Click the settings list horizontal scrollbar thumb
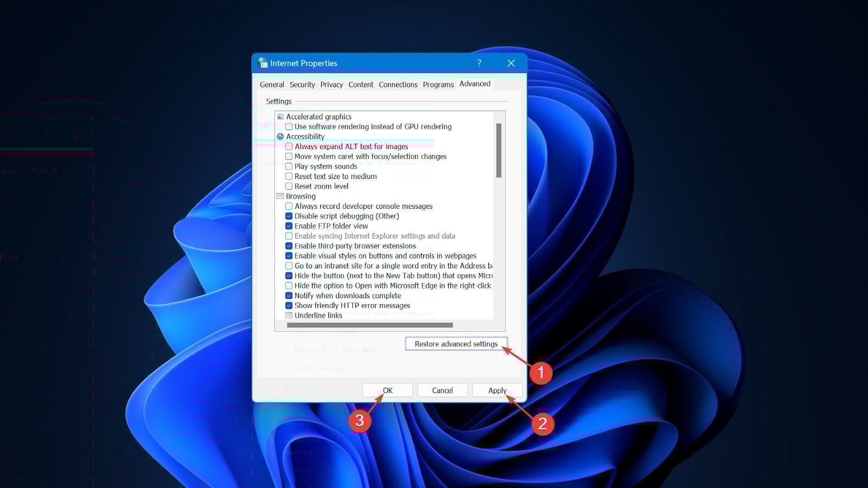The image size is (868, 488). [370, 325]
